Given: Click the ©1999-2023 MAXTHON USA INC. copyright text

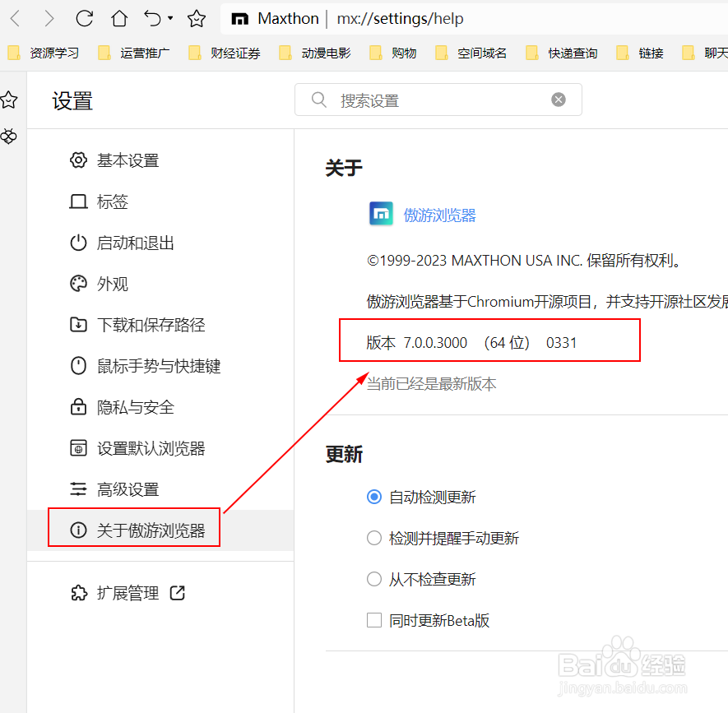Looking at the screenshot, I should [524, 261].
